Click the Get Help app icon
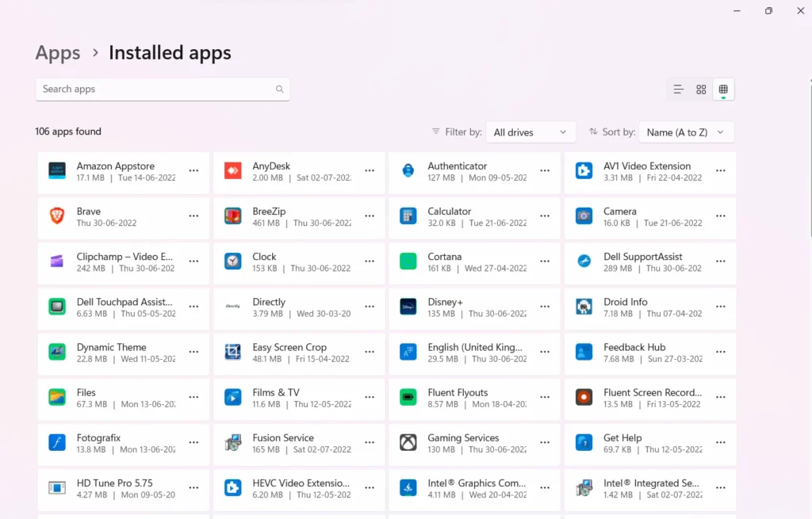The width and height of the screenshot is (812, 519). (584, 442)
